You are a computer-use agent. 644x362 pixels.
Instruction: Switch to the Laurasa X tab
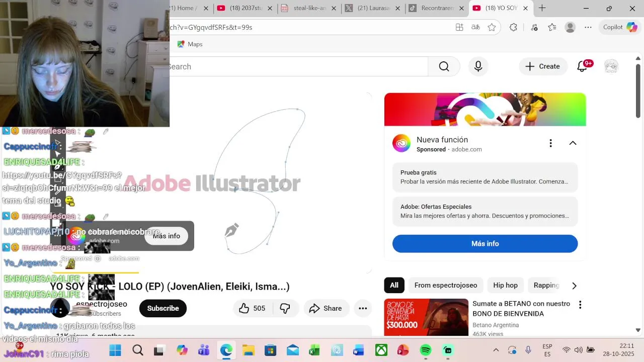373,8
